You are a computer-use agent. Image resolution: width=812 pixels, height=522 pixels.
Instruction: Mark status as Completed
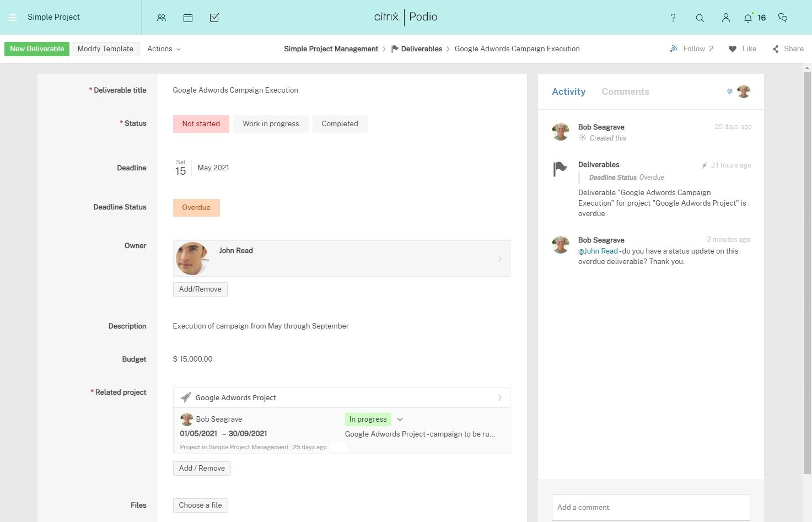(x=340, y=124)
